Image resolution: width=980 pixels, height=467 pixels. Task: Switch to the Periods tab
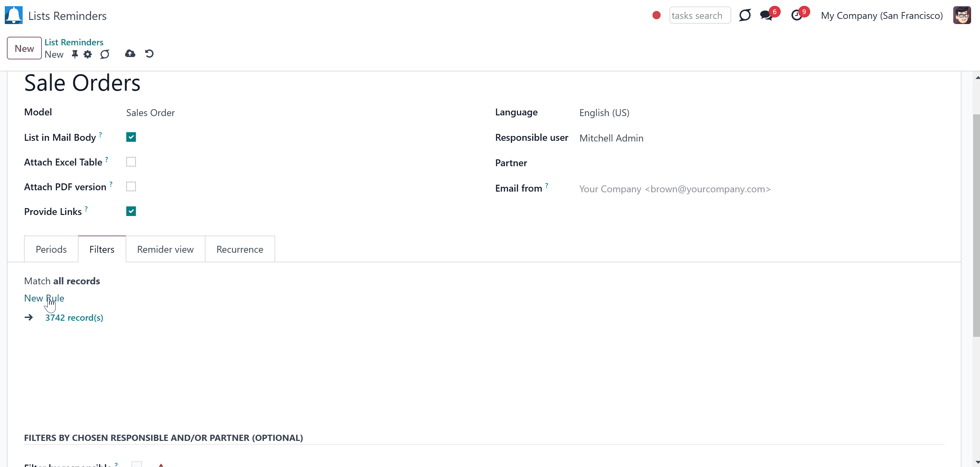[51, 249]
